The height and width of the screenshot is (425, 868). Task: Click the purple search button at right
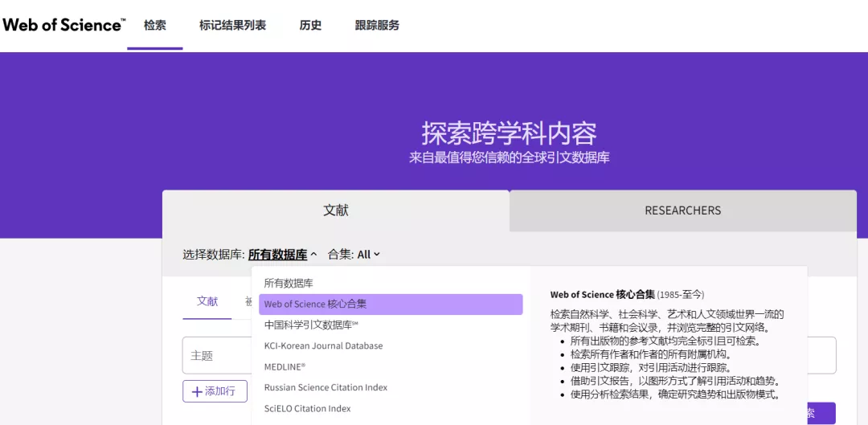point(821,414)
